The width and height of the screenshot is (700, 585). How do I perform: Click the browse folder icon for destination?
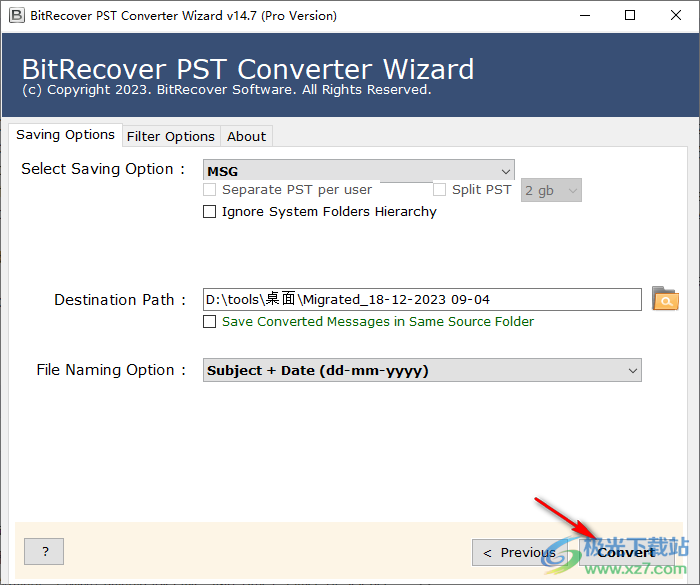[665, 299]
